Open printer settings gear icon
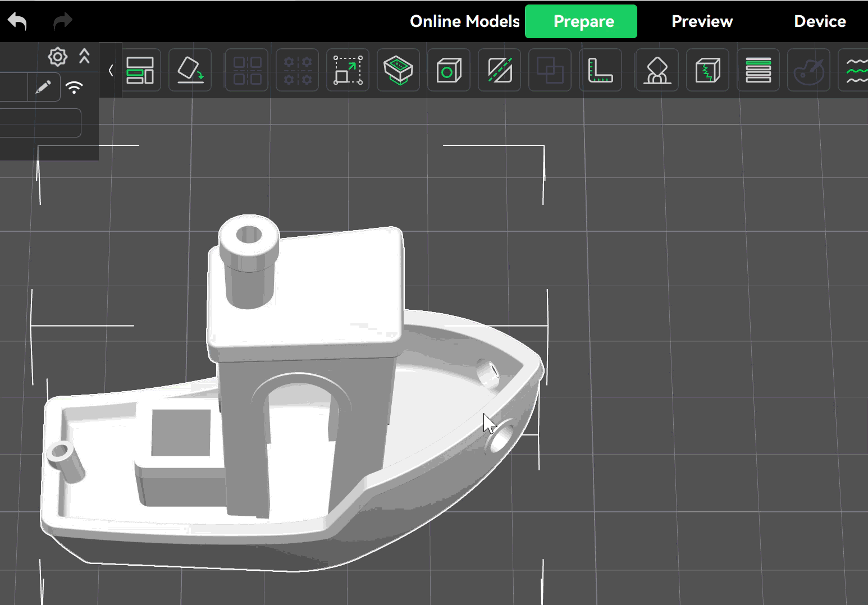This screenshot has height=605, width=868. click(58, 57)
